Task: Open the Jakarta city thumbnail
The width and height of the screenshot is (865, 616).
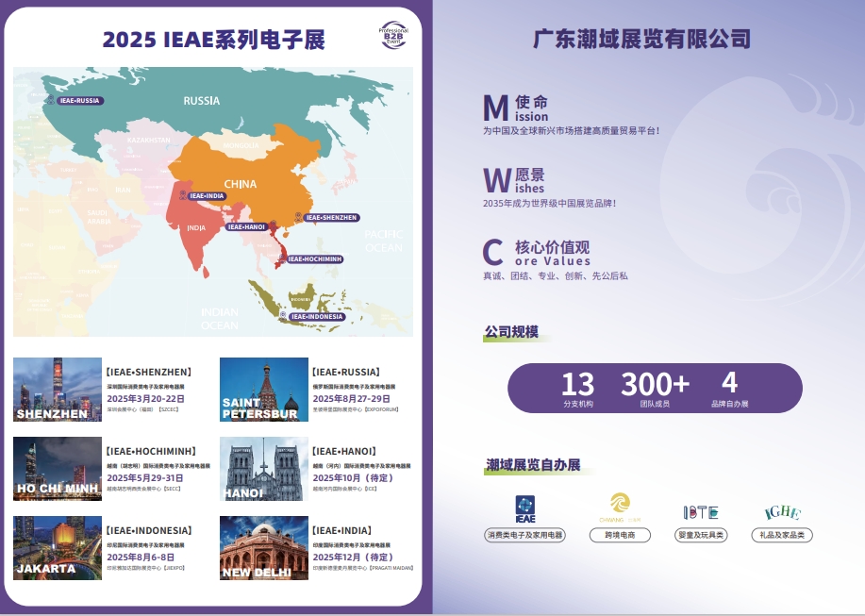Action: (58, 548)
